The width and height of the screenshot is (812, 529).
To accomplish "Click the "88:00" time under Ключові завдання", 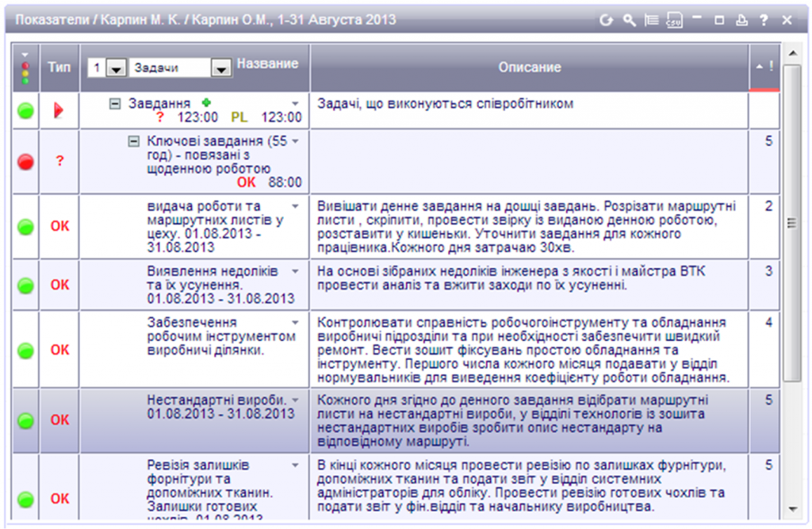I will click(285, 182).
